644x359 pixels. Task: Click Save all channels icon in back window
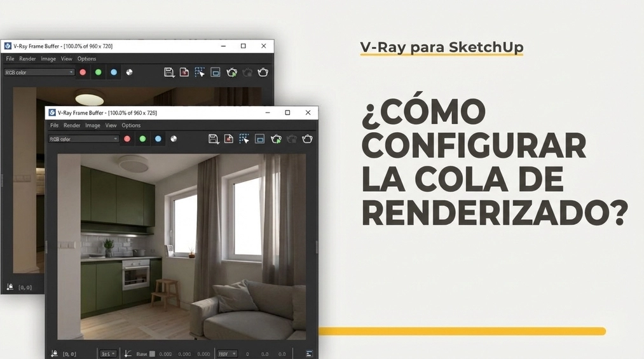pos(184,72)
